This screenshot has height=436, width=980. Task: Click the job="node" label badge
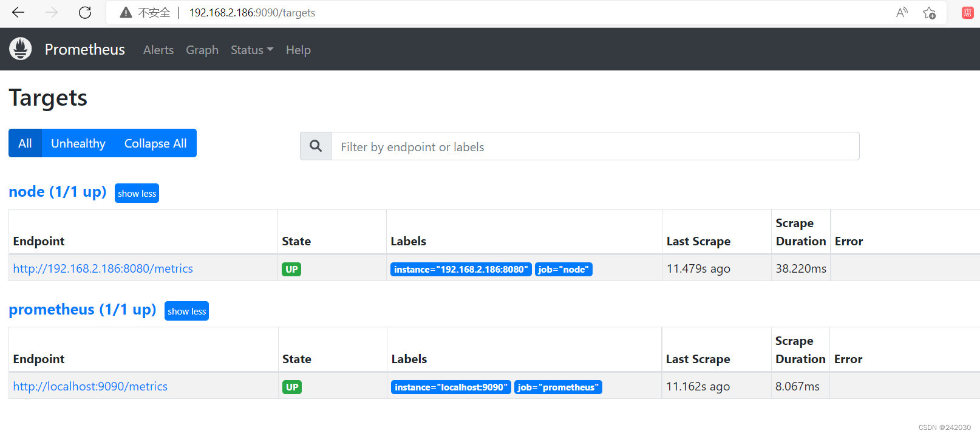point(563,269)
